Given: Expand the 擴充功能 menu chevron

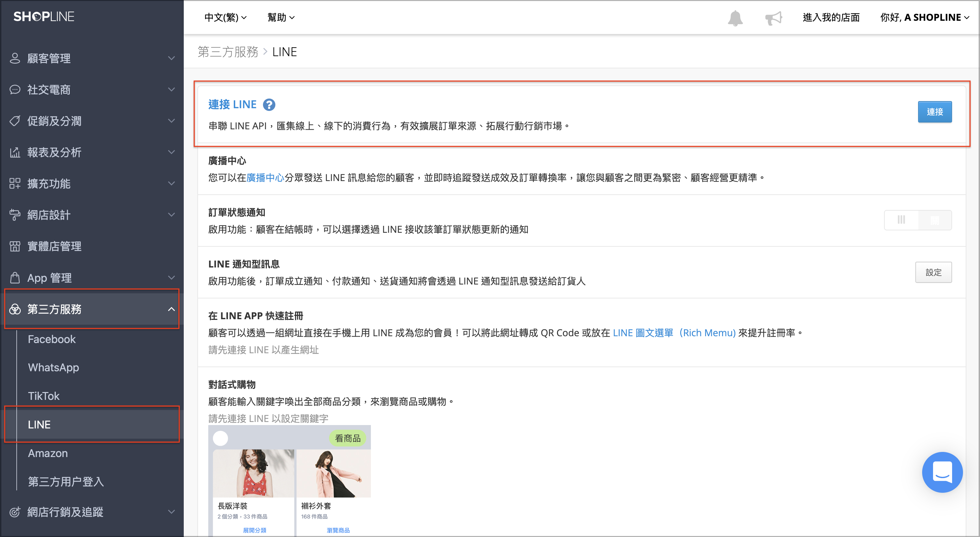Looking at the screenshot, I should point(171,183).
